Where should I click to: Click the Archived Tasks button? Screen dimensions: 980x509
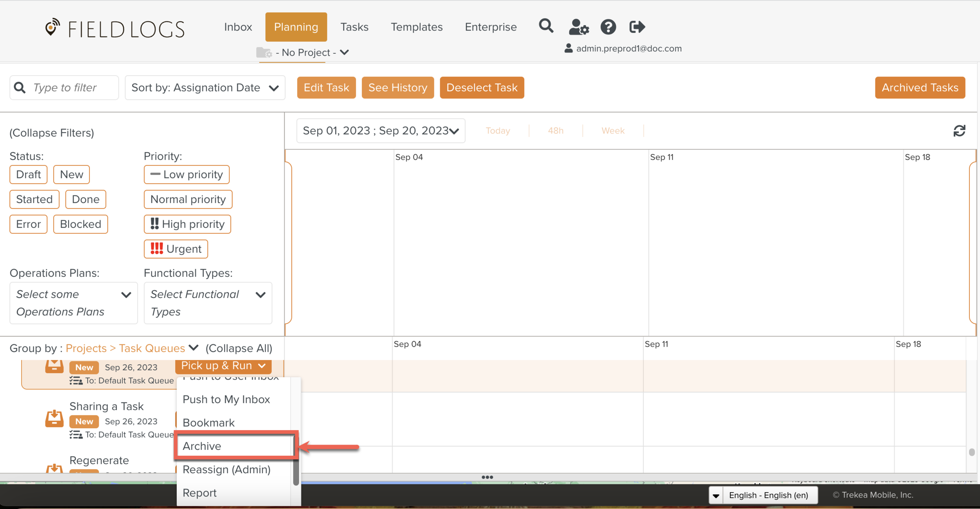tap(920, 87)
